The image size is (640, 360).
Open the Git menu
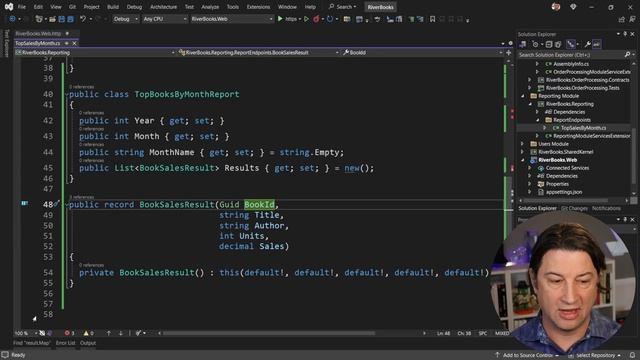(72, 7)
